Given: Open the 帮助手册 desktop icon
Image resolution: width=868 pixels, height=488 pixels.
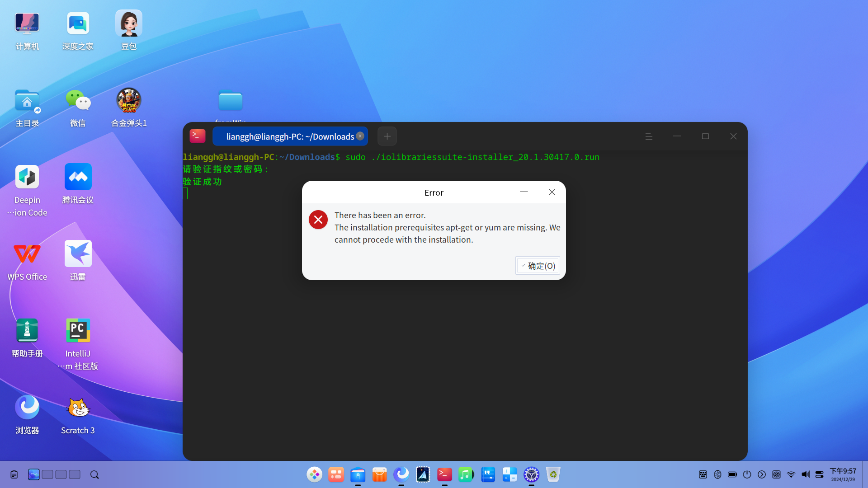Looking at the screenshot, I should [27, 338].
